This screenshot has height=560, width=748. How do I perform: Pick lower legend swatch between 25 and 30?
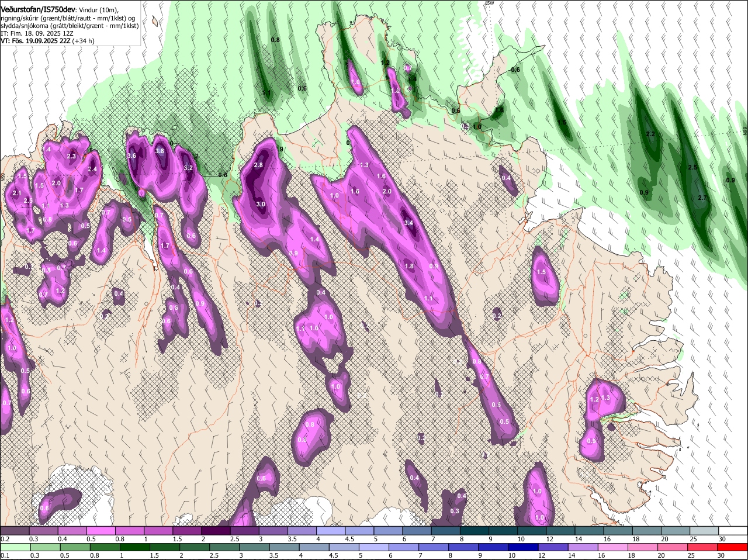tap(704, 547)
